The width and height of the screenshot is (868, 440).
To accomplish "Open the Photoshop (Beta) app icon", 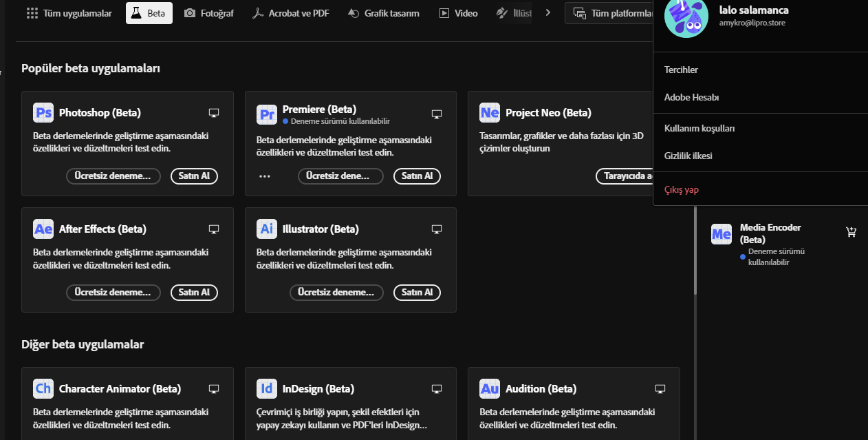I will pyautogui.click(x=43, y=112).
